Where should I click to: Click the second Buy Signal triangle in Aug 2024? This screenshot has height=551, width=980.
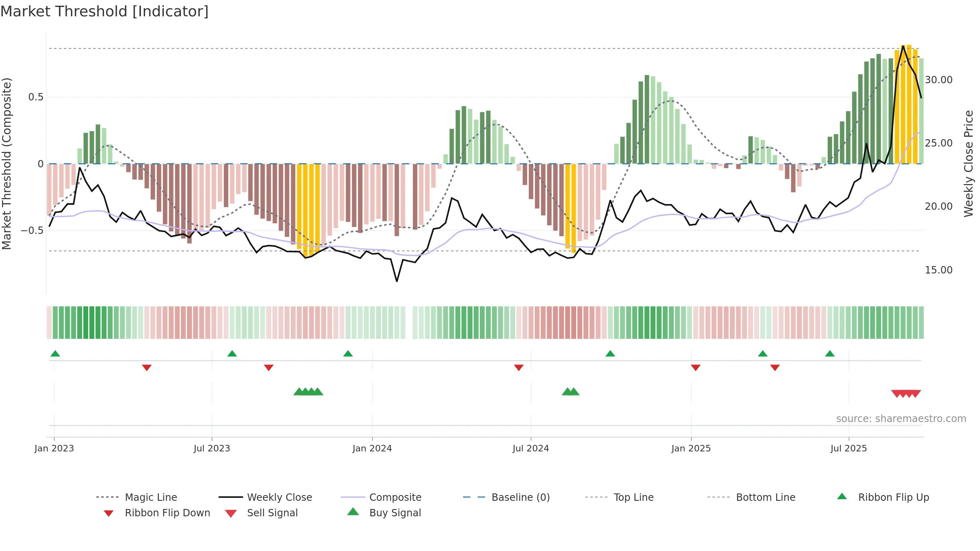(x=574, y=391)
